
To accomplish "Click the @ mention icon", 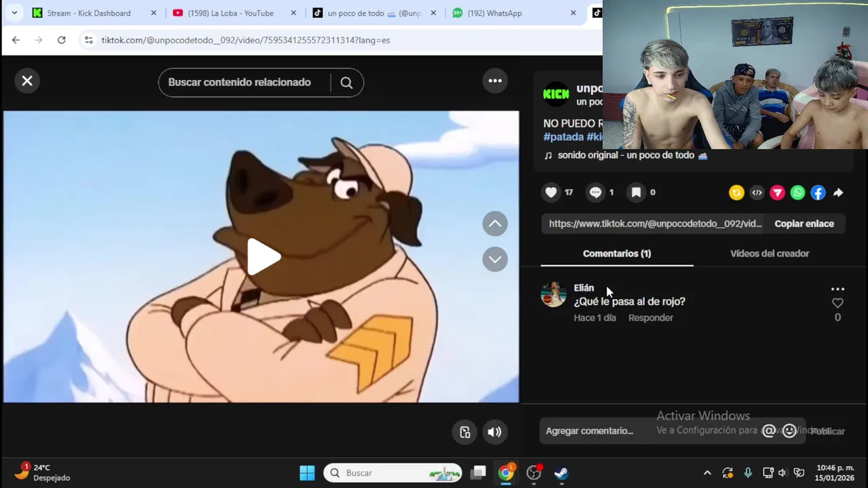I will tap(769, 431).
